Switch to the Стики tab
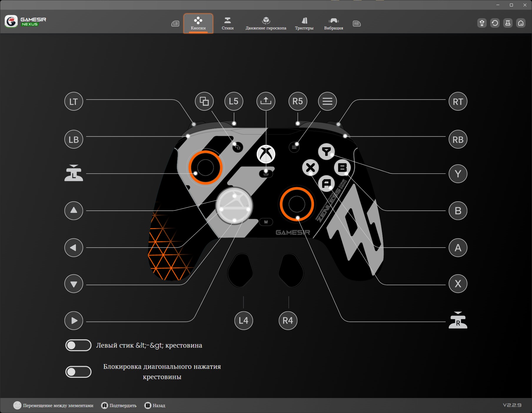 point(227,23)
